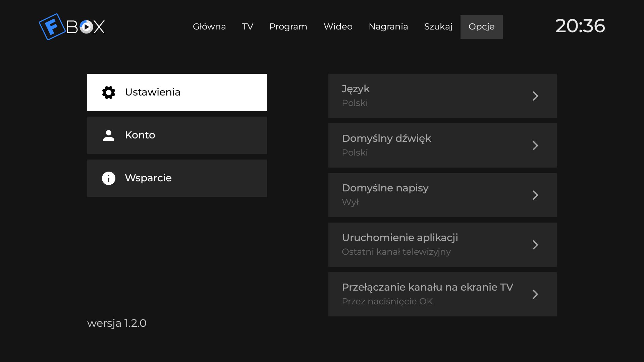This screenshot has width=644, height=362.
Task: Expand the Domyślne napisy chevron
Action: 535,195
